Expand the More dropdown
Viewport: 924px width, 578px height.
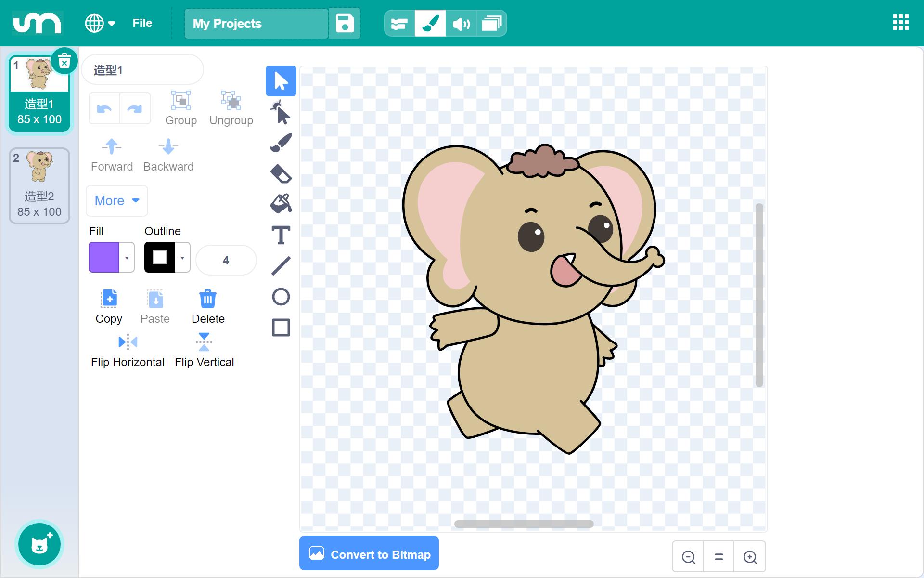(117, 201)
